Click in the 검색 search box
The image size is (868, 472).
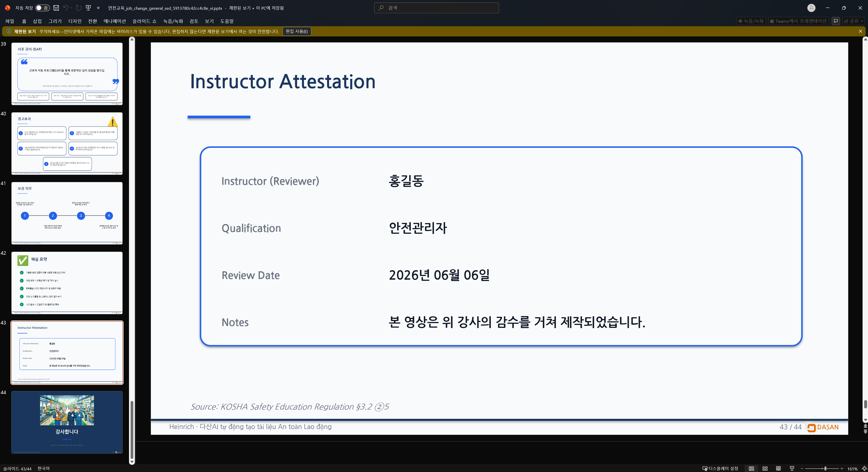(436, 8)
